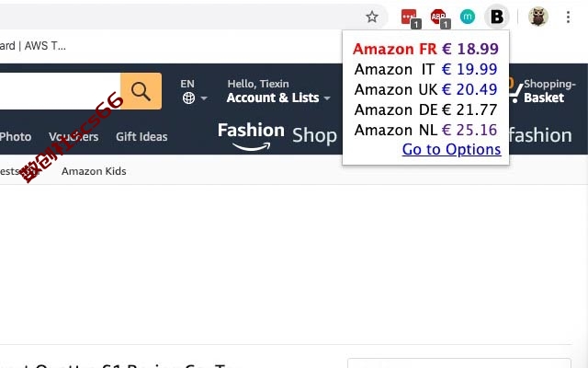588x368 pixels.
Task: Open the Amazon UK € 20.49 price
Action: coord(425,89)
